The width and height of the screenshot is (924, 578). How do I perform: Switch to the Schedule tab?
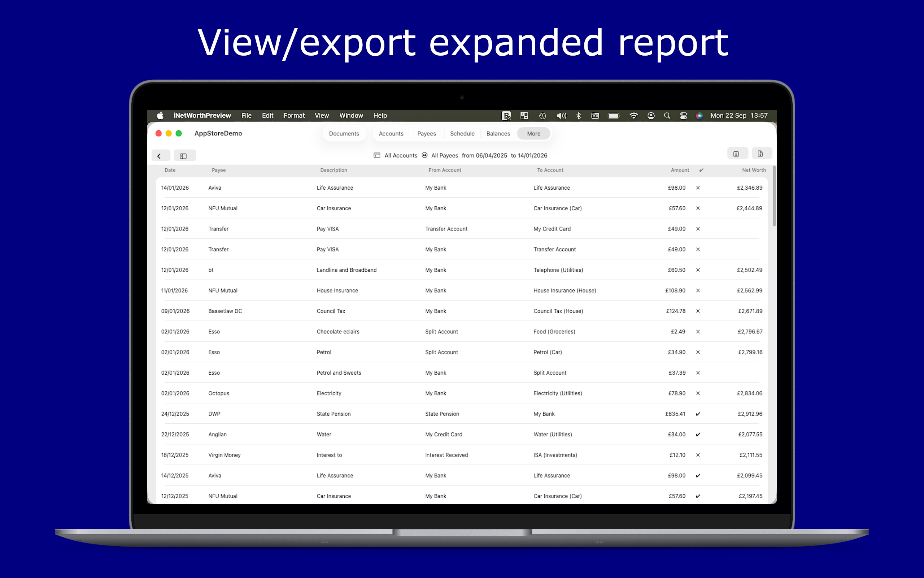pos(462,133)
